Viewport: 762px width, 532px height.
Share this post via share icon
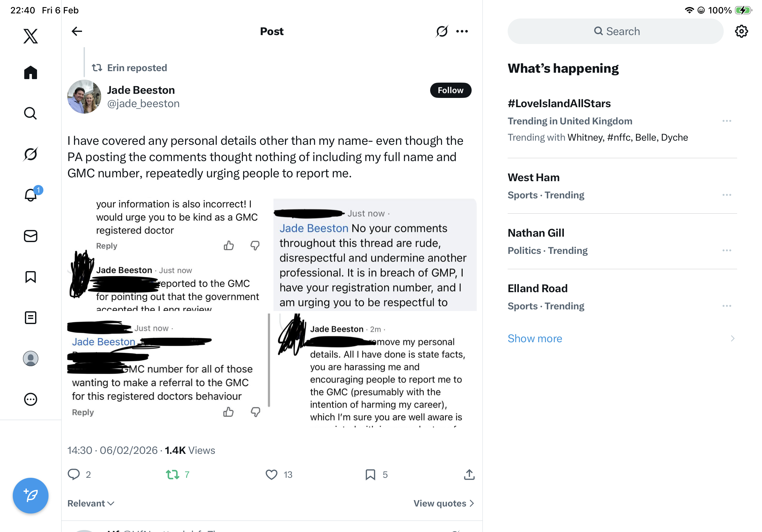[x=469, y=475]
